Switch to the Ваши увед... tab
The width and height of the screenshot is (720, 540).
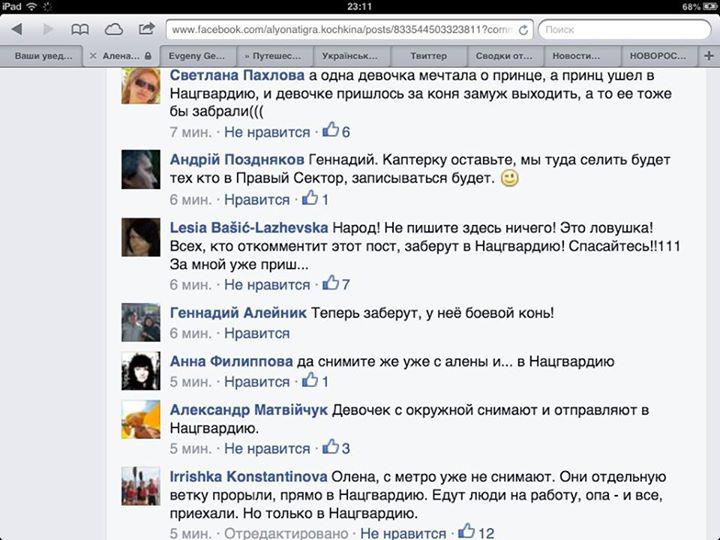coord(43,56)
